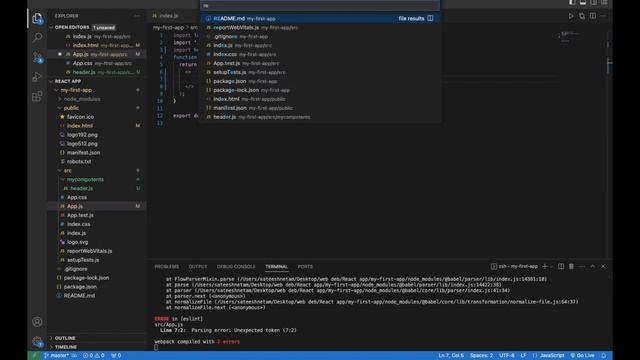Select .gitignore in quick open results
The image size is (640, 360).
[320, 37]
